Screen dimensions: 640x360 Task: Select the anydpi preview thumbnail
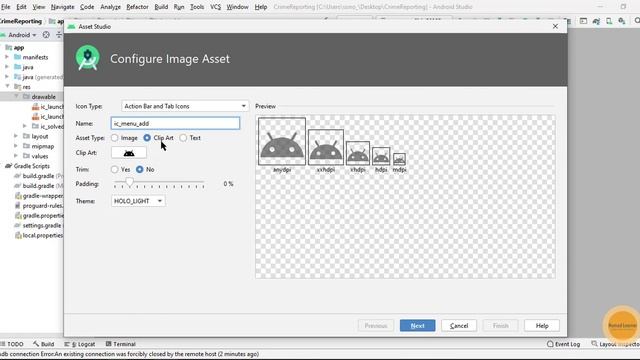(x=282, y=141)
